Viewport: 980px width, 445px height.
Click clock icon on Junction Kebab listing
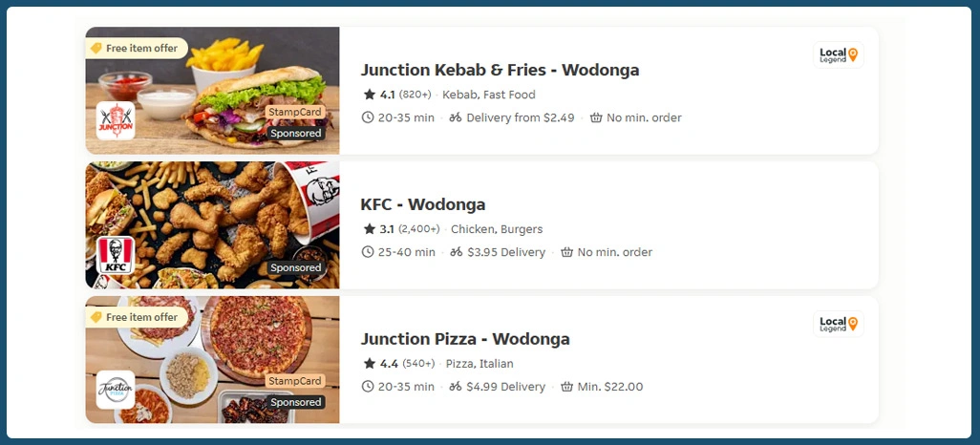pyautogui.click(x=369, y=117)
